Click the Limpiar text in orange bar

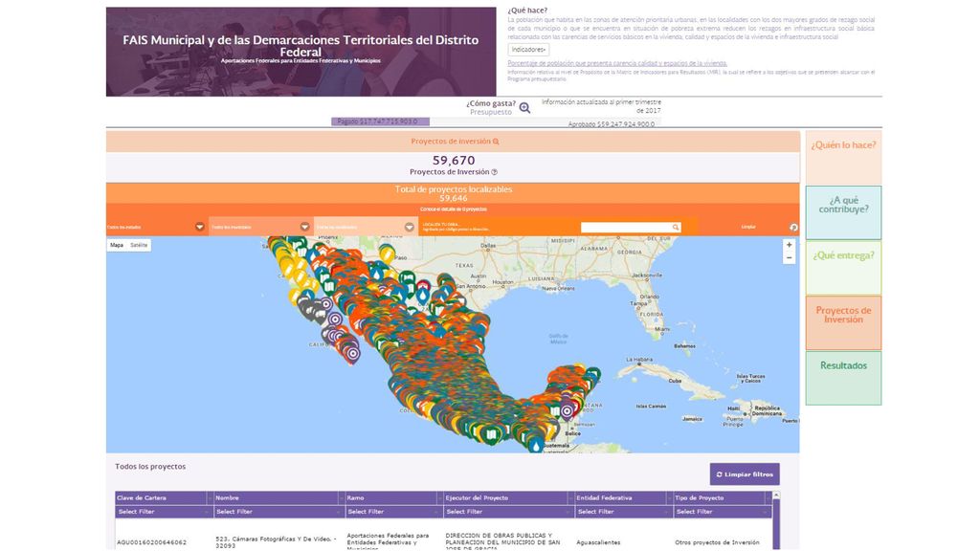pyautogui.click(x=748, y=227)
